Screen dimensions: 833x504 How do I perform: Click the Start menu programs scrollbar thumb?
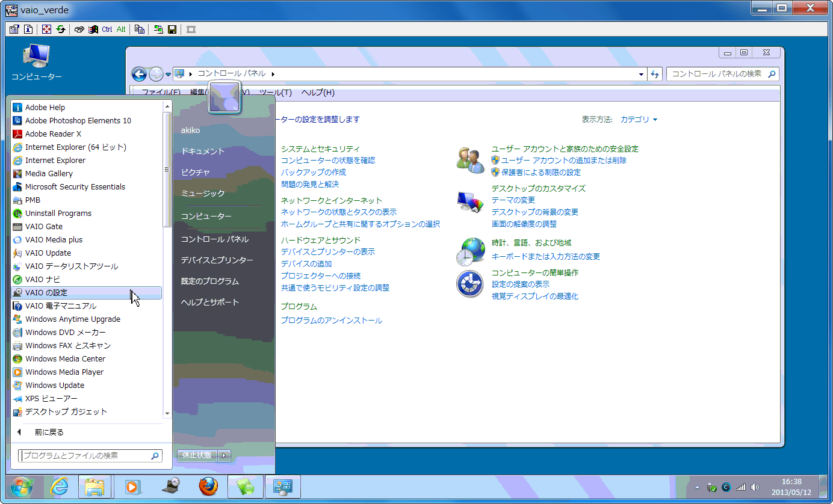click(x=167, y=170)
